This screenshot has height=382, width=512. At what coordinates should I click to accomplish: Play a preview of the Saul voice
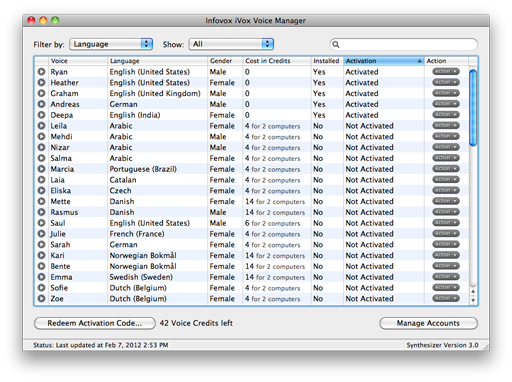pos(41,223)
